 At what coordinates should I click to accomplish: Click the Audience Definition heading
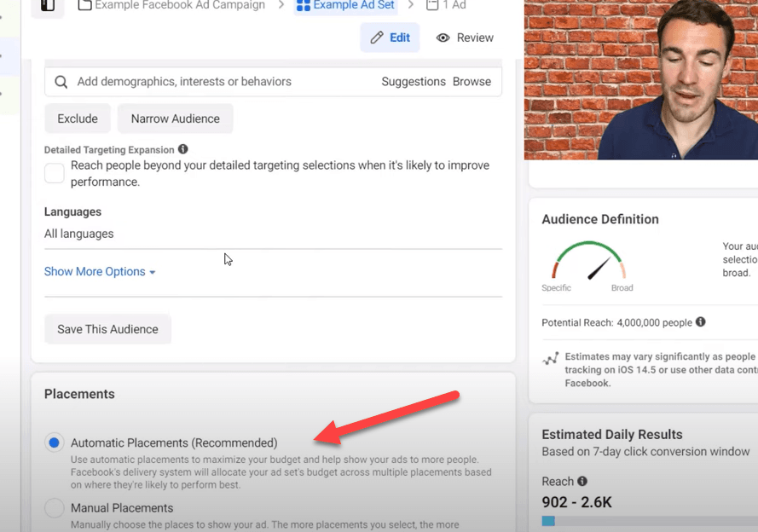pos(600,219)
